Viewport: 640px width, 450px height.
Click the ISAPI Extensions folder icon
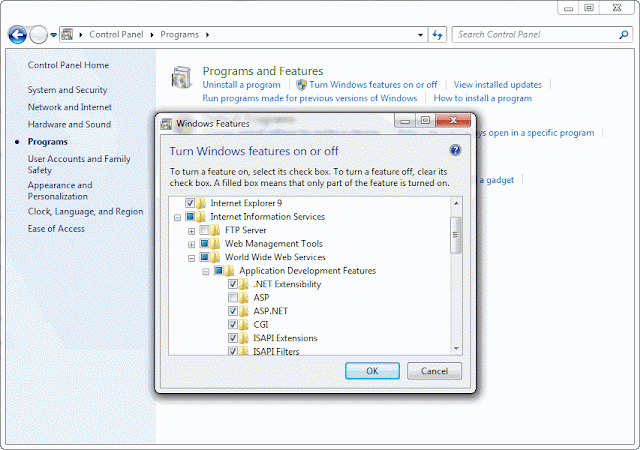pos(244,338)
